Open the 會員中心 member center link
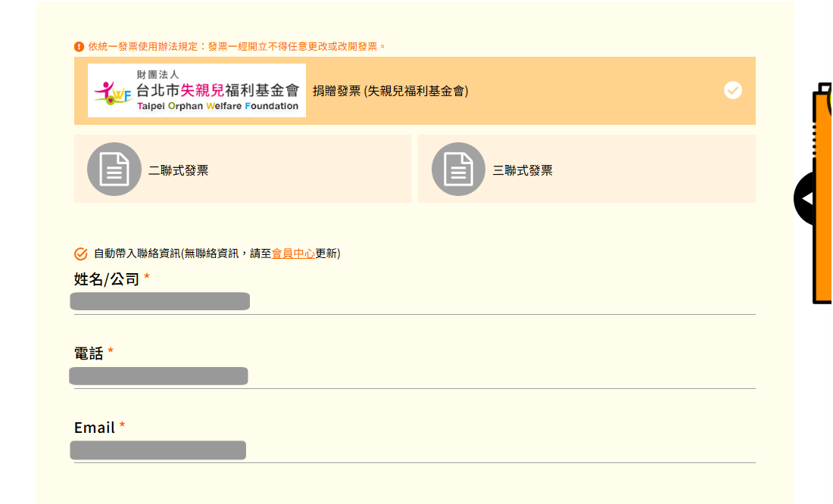Viewport: 833px width, 504px height. [293, 254]
